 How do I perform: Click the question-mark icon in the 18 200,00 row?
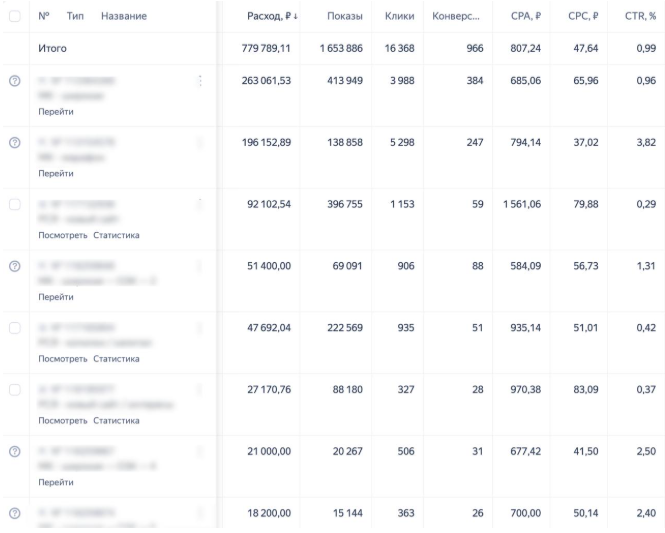pyautogui.click(x=14, y=513)
